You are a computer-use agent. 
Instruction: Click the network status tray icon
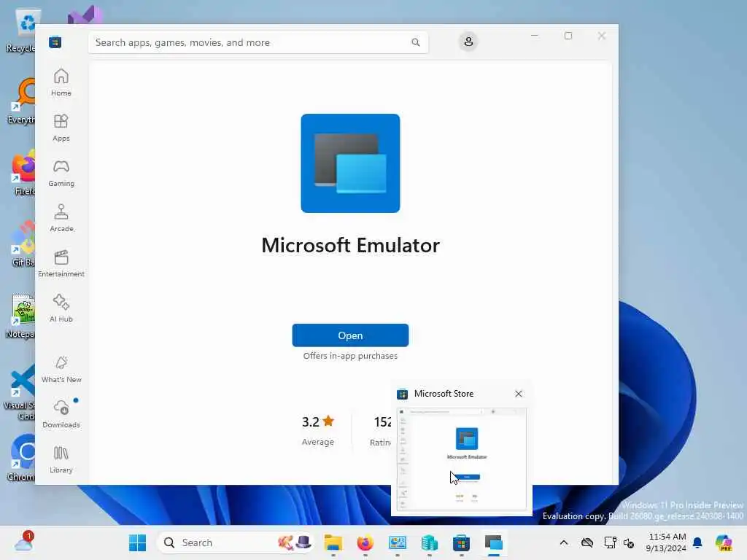tap(610, 542)
